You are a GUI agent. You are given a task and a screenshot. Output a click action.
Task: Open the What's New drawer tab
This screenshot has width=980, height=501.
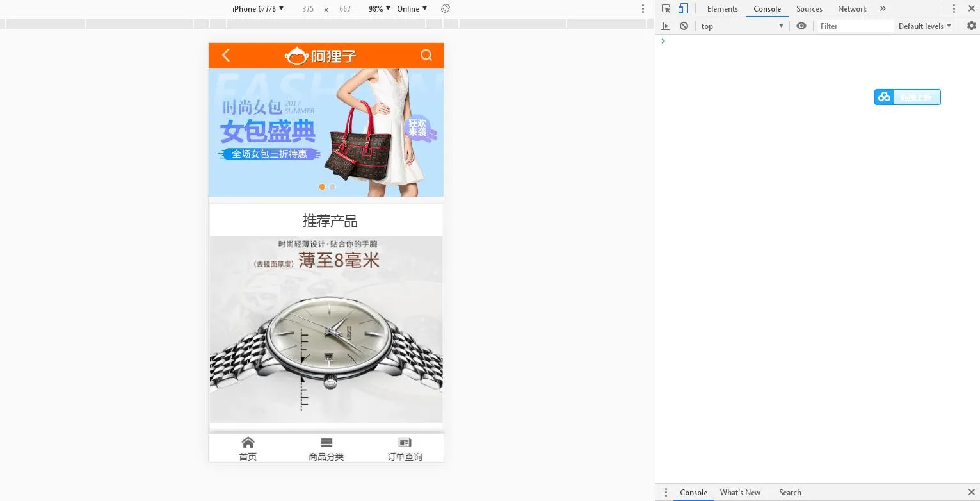(740, 492)
